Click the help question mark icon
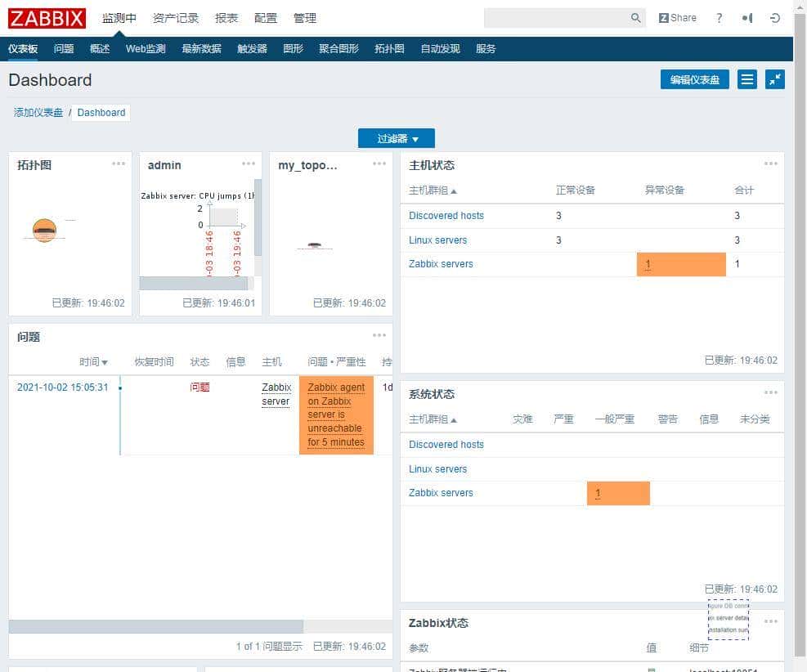The height and width of the screenshot is (672, 807). tap(719, 17)
